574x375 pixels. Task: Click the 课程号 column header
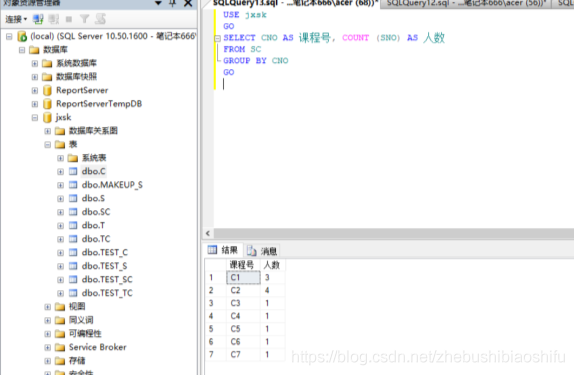(x=243, y=265)
